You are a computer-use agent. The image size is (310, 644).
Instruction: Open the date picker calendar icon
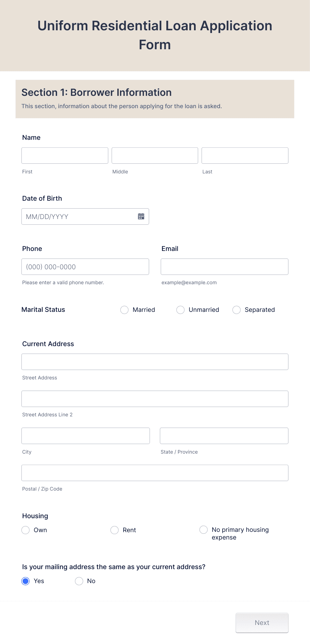tap(141, 216)
